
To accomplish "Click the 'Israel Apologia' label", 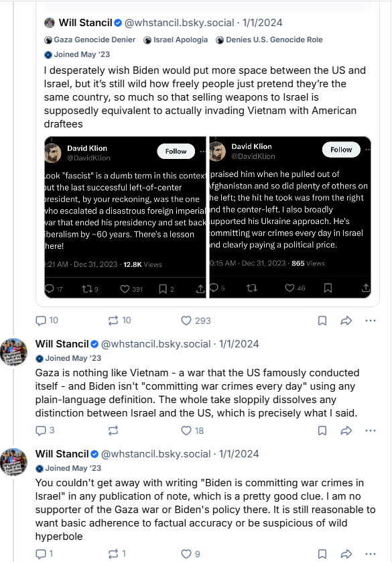I will pos(176,40).
